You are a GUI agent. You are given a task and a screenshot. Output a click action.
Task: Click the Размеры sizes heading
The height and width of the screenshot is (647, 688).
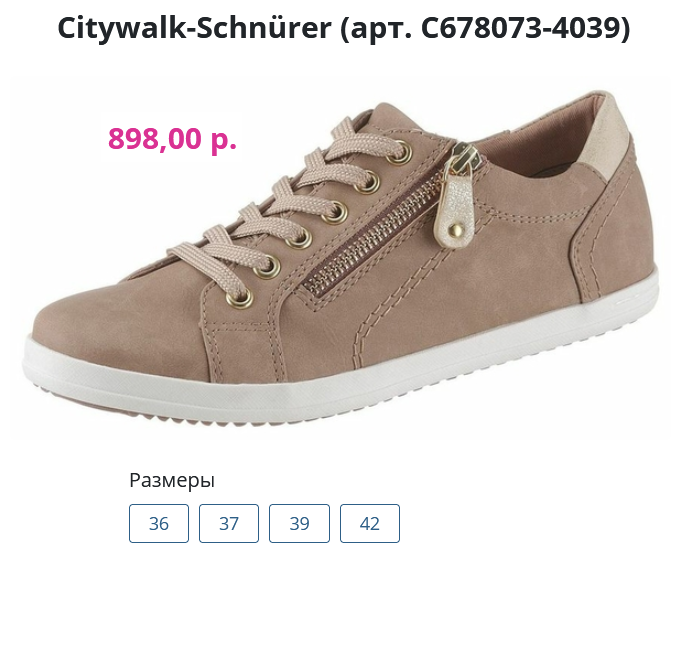(x=172, y=480)
